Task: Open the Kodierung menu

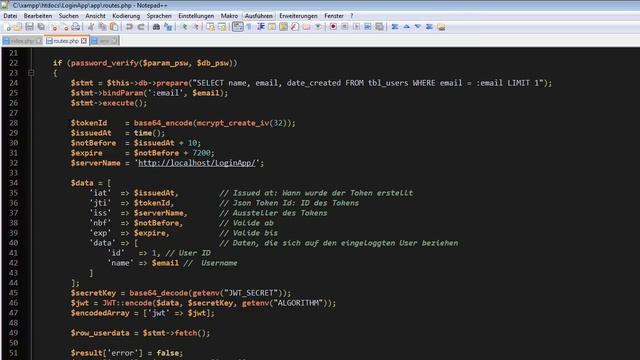Action: point(126,16)
